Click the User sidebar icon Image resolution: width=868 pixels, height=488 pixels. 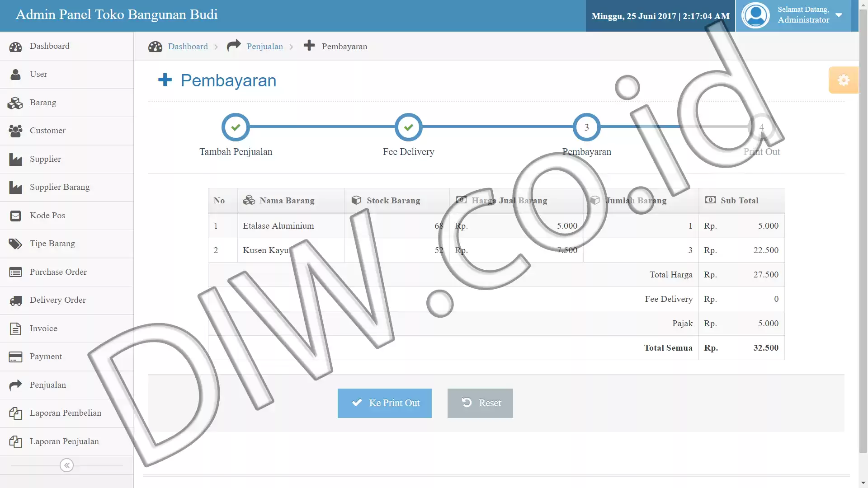(15, 75)
